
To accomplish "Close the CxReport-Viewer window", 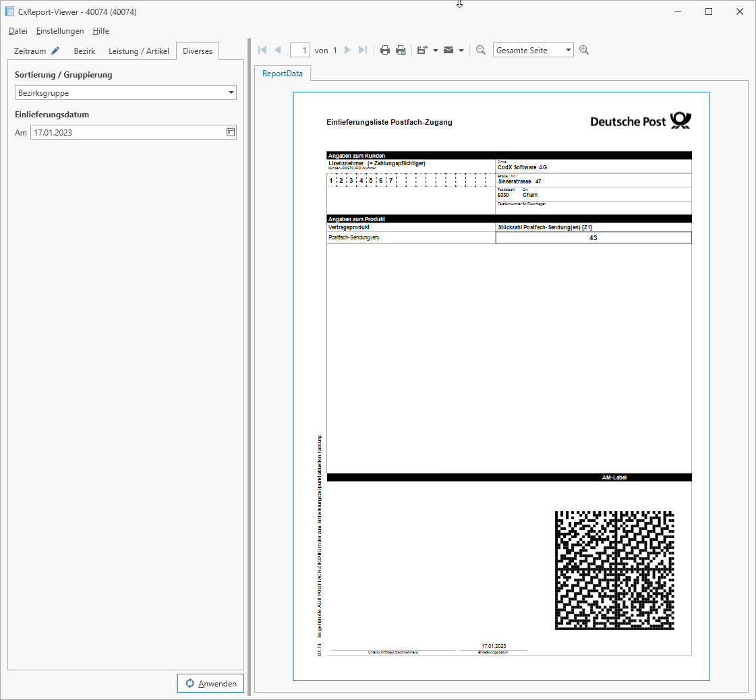I will [740, 11].
